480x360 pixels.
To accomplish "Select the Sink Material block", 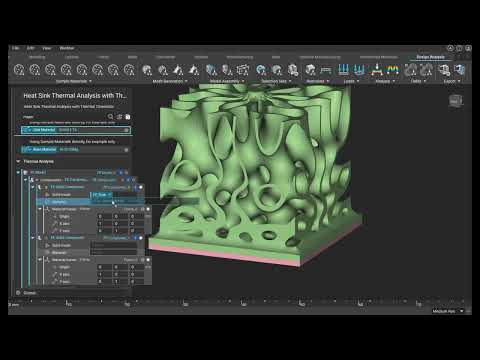I will tap(76, 130).
